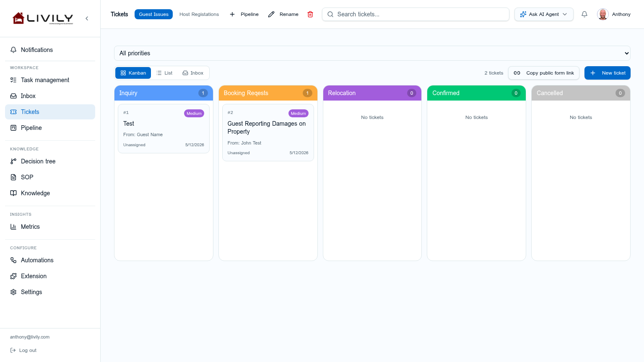Viewport: 644px width, 362px height.
Task: Click the Booking Reqests count badge
Action: click(x=307, y=93)
